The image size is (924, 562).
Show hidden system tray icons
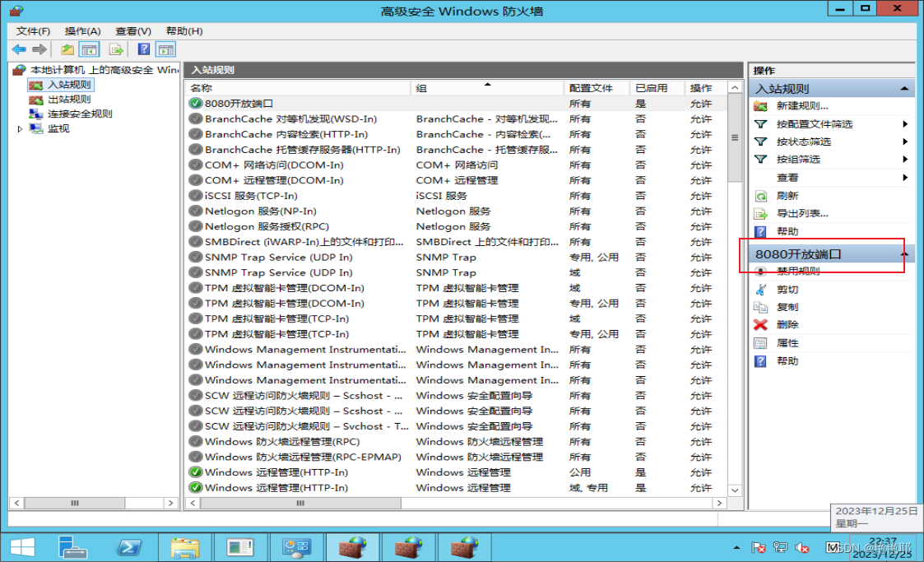point(736,548)
